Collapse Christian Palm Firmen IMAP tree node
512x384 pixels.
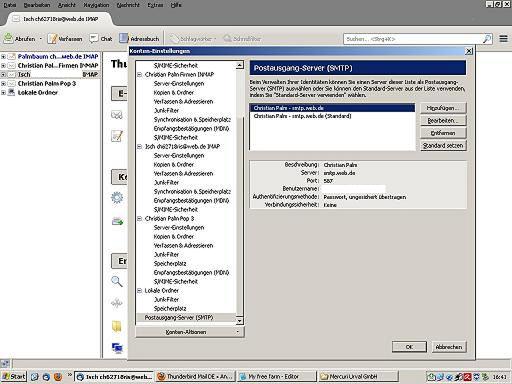point(140,75)
